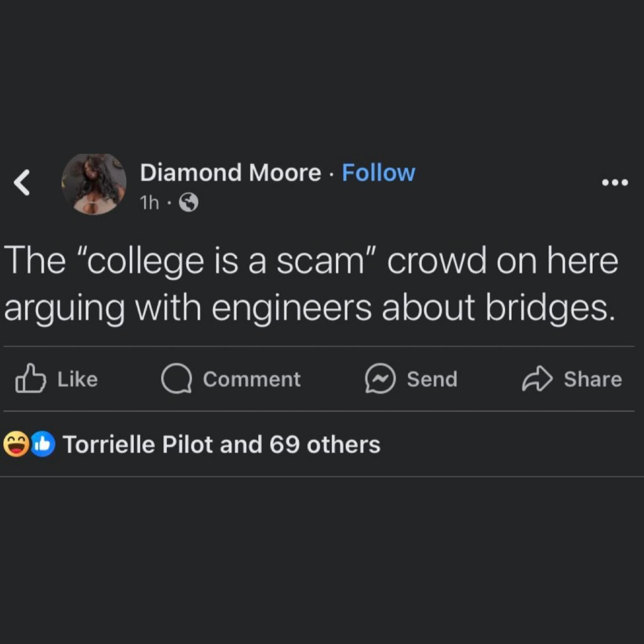Click the laughing Haha reaction emoji
The height and width of the screenshot is (644, 644).
click(16, 444)
